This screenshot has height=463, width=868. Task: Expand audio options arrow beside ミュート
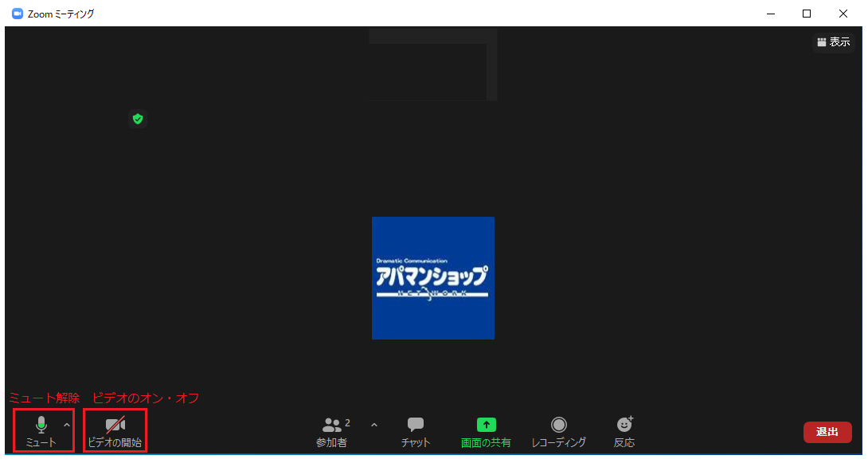[67, 426]
